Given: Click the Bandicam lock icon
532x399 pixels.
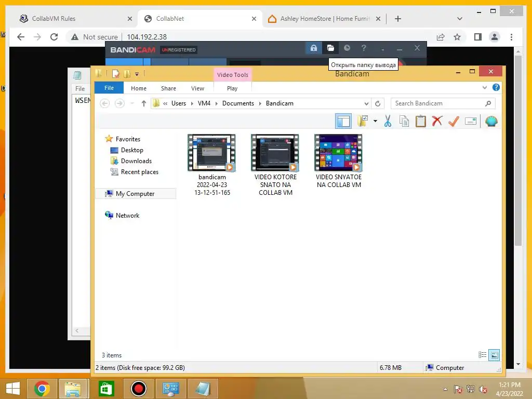Looking at the screenshot, I should [x=314, y=48].
